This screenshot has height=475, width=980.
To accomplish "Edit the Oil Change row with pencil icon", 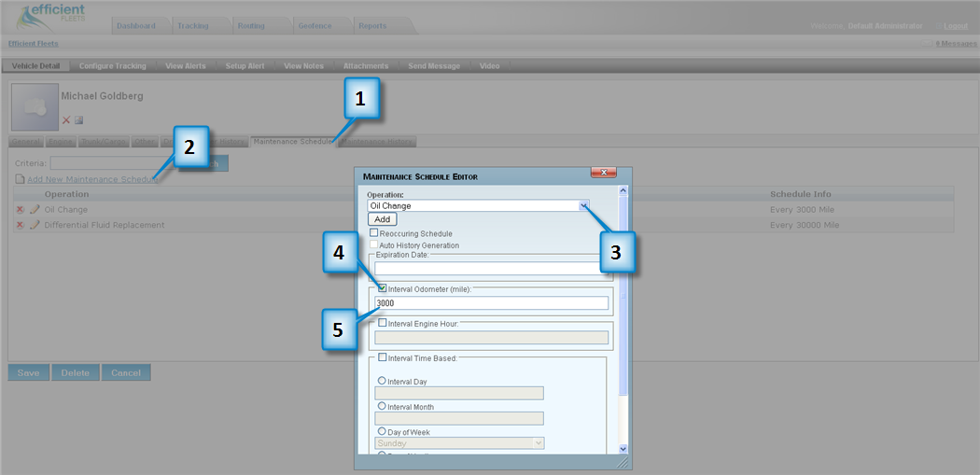I will tap(35, 209).
